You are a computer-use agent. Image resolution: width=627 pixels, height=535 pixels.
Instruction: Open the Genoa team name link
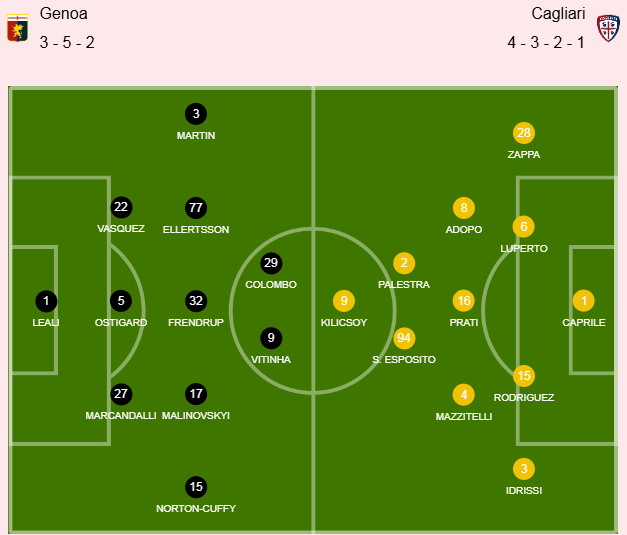[64, 14]
